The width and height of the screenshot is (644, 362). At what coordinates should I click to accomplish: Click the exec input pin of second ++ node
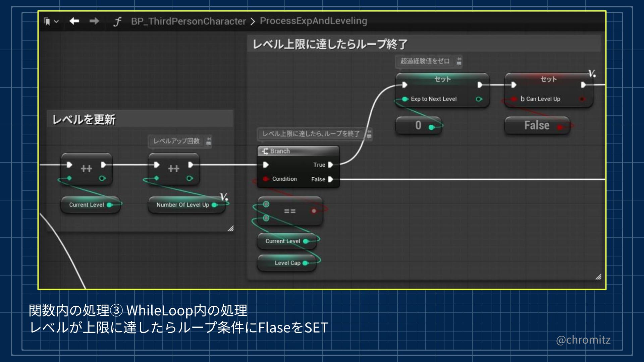coord(157,165)
